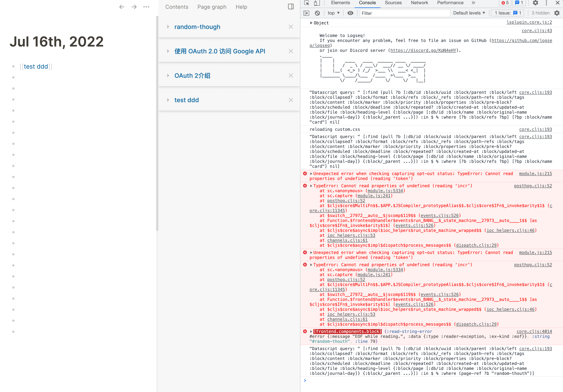This screenshot has height=392, width=563.
Task: Expand the first TypeError 'incr' stack trace
Action: pyautogui.click(x=311, y=186)
